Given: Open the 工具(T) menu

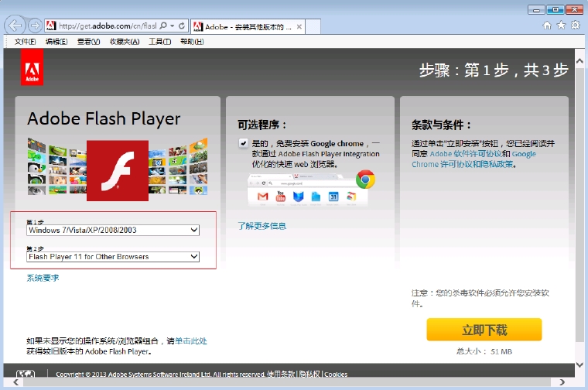Looking at the screenshot, I should [x=159, y=42].
